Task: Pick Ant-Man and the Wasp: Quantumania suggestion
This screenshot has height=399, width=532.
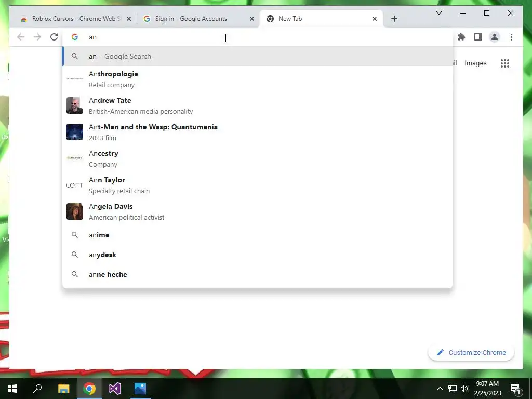Action: point(258,132)
